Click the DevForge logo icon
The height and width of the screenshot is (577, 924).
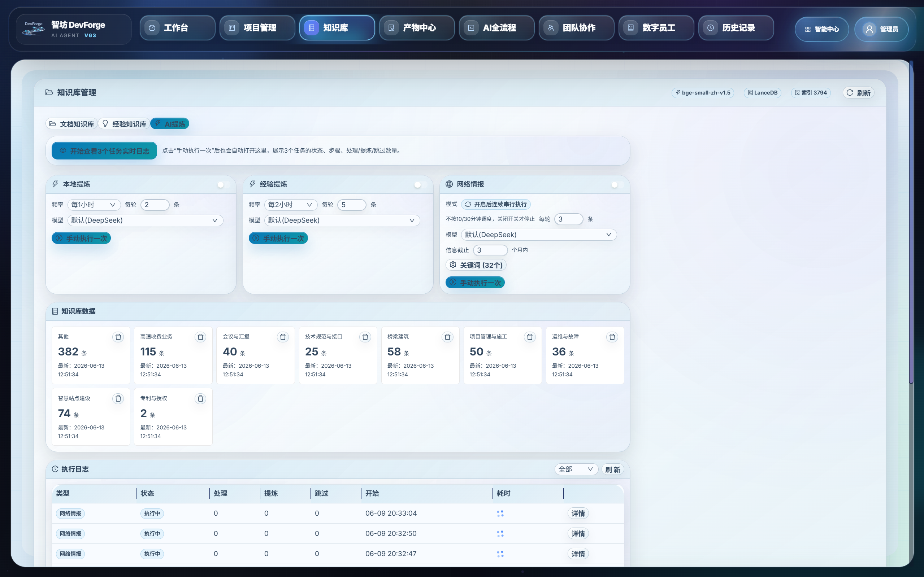[34, 28]
